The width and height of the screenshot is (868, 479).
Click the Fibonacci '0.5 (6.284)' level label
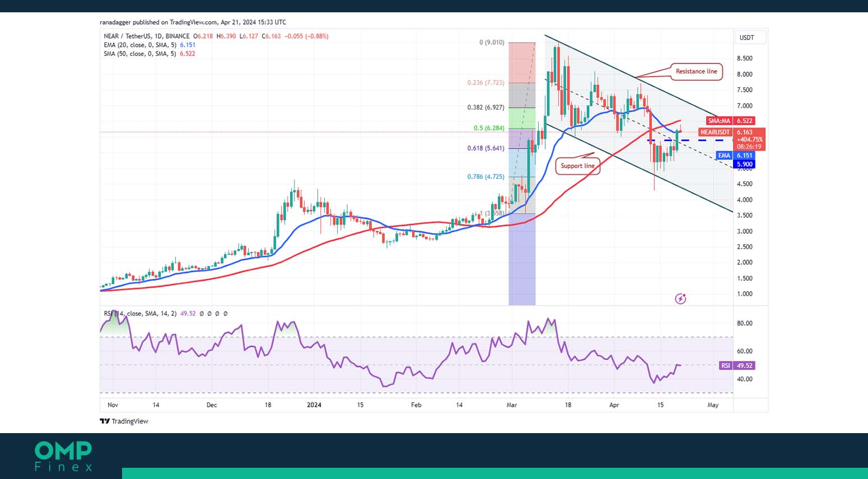click(489, 128)
